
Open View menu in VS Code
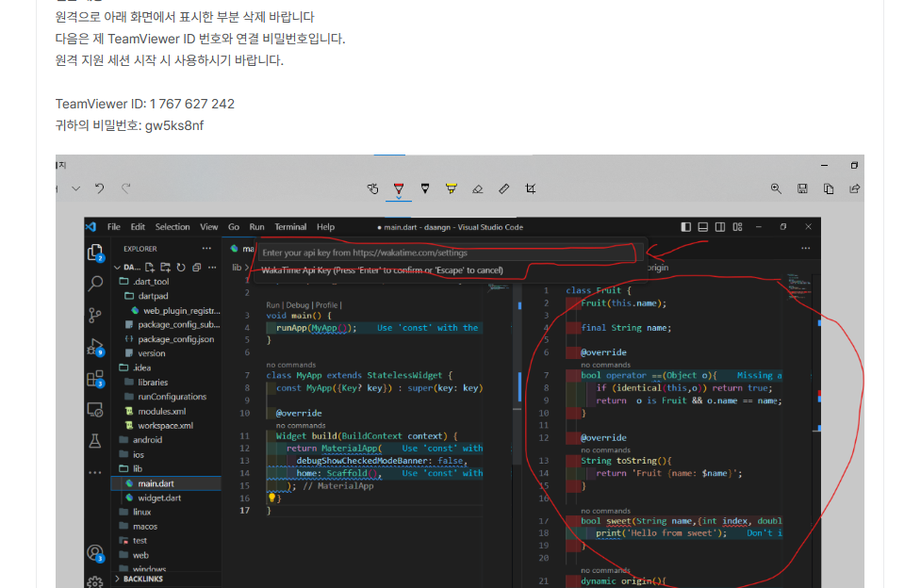coord(209,227)
